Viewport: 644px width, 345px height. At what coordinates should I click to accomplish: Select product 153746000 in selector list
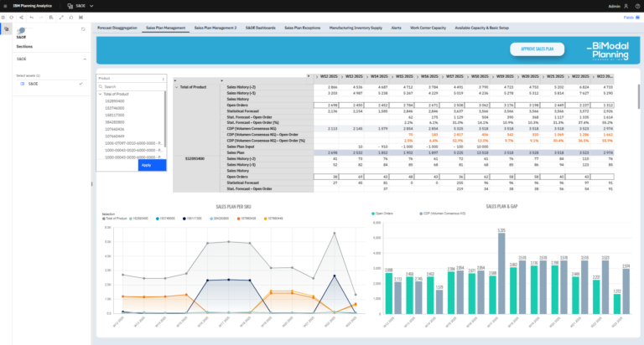pyautogui.click(x=115, y=108)
